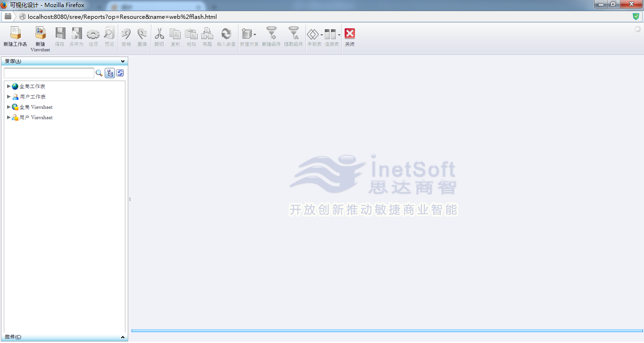Click the 控件(C) panel header label

coord(13,337)
